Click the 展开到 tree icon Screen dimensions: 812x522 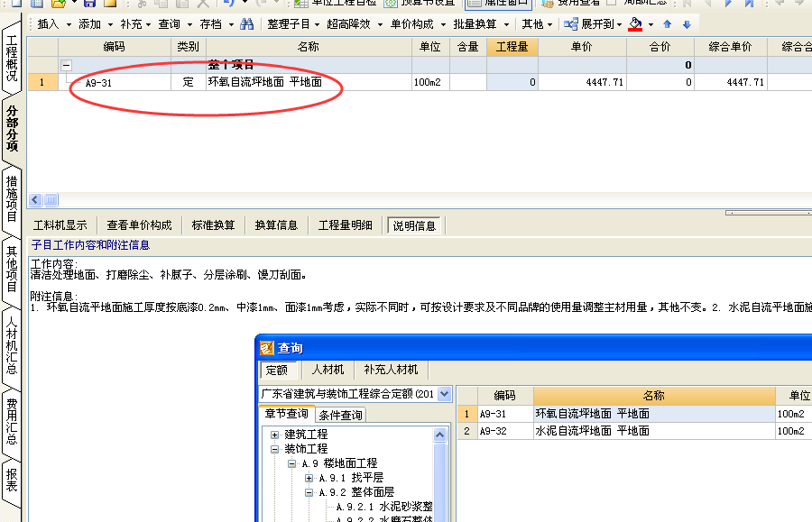coord(571,24)
